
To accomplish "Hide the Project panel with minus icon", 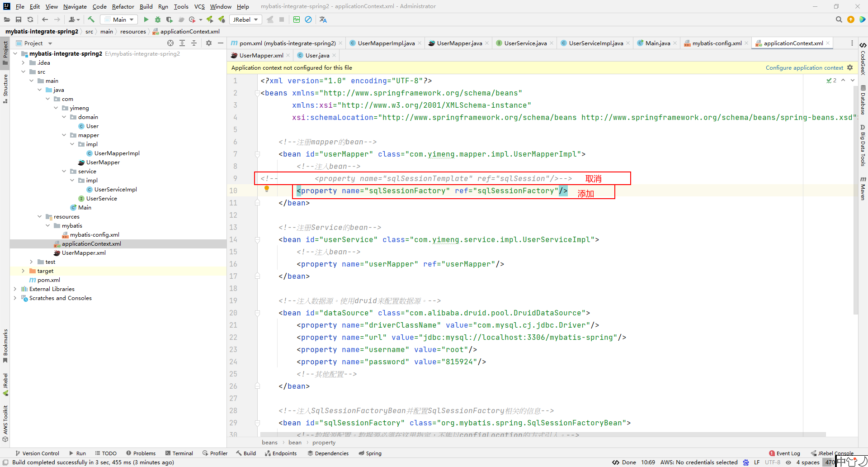I will point(221,43).
